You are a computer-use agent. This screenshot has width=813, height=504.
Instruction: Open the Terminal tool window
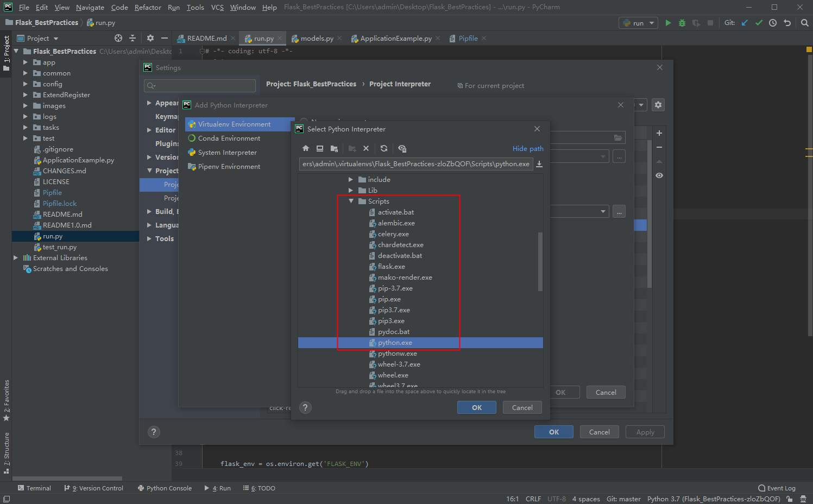click(34, 488)
